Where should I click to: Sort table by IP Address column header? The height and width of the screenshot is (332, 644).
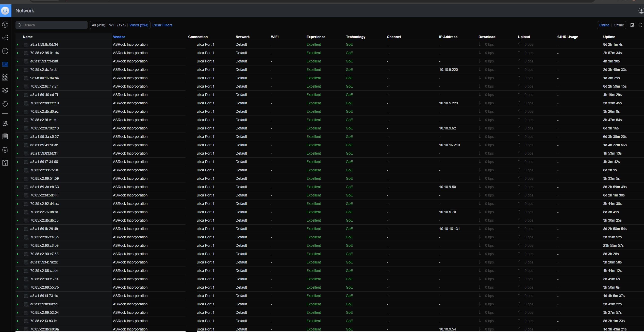pyautogui.click(x=448, y=37)
